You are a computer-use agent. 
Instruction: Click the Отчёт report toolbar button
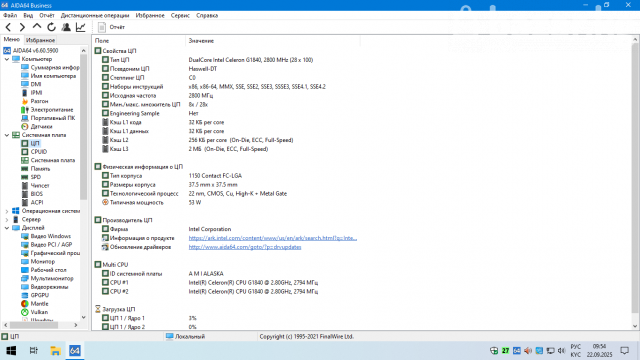(x=111, y=27)
